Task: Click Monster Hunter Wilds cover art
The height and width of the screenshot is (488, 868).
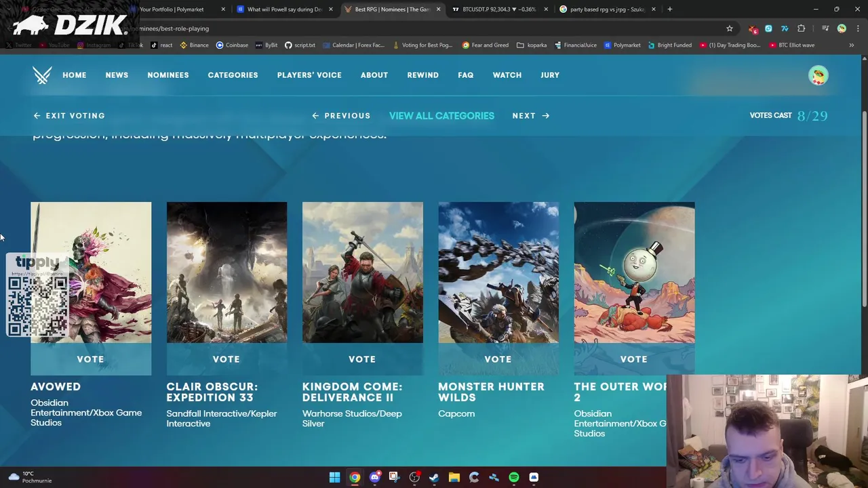Action: 498,272
